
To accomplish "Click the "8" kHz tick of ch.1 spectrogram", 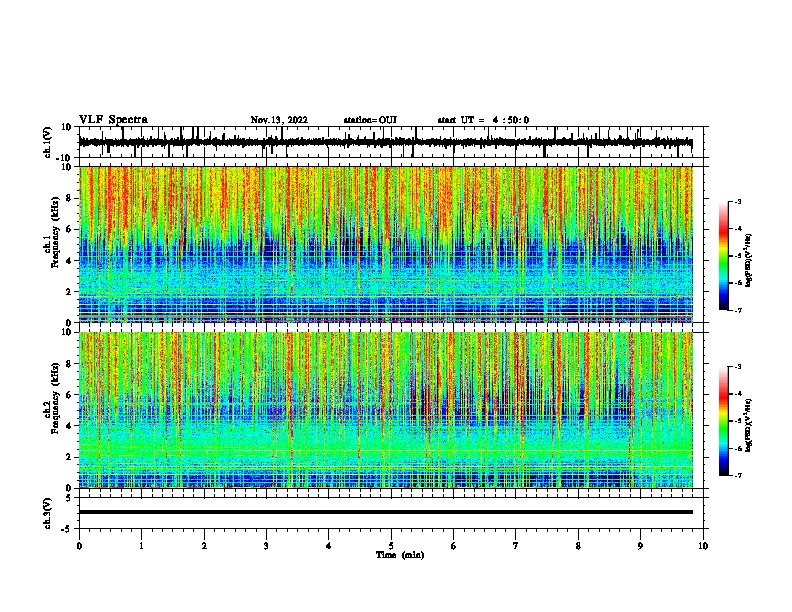I will 70,198.
